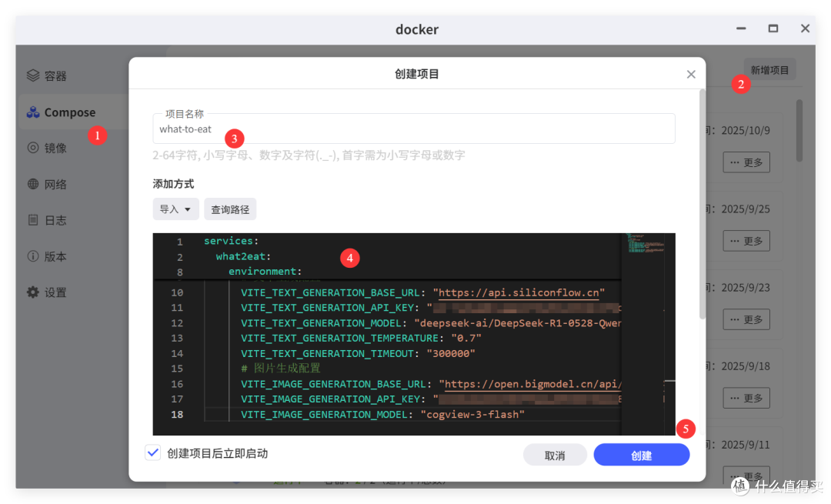
Task: Switch to 容器 sidebar tab
Action: 73,75
